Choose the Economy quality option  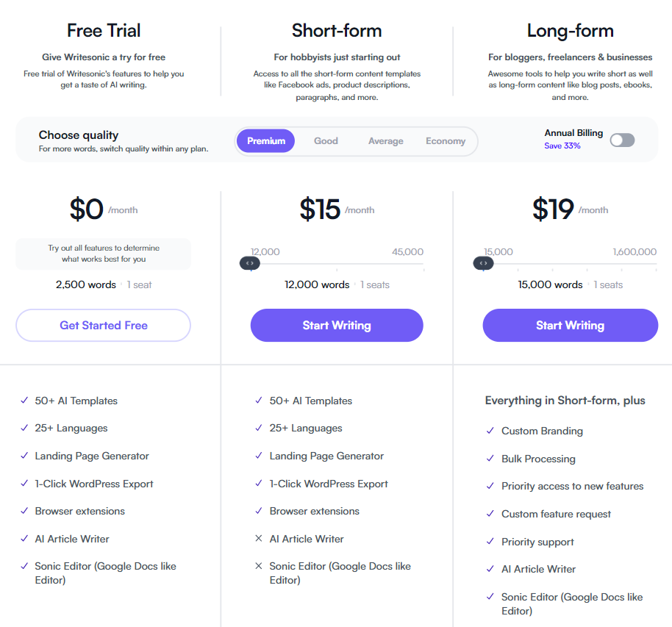point(446,141)
